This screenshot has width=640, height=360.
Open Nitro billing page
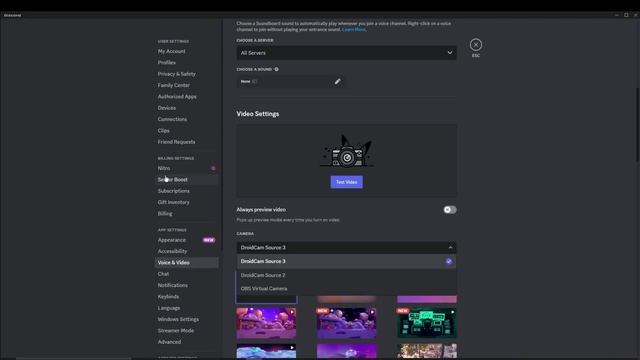tap(164, 168)
